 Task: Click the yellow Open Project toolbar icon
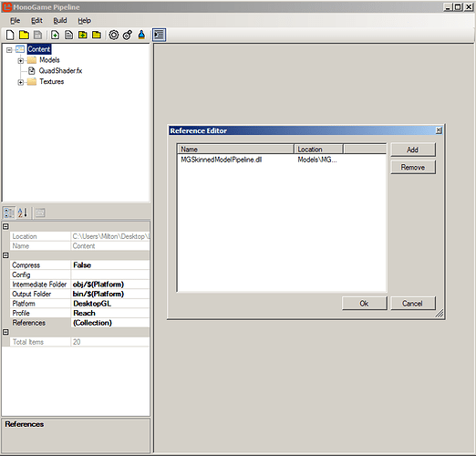(x=24, y=35)
